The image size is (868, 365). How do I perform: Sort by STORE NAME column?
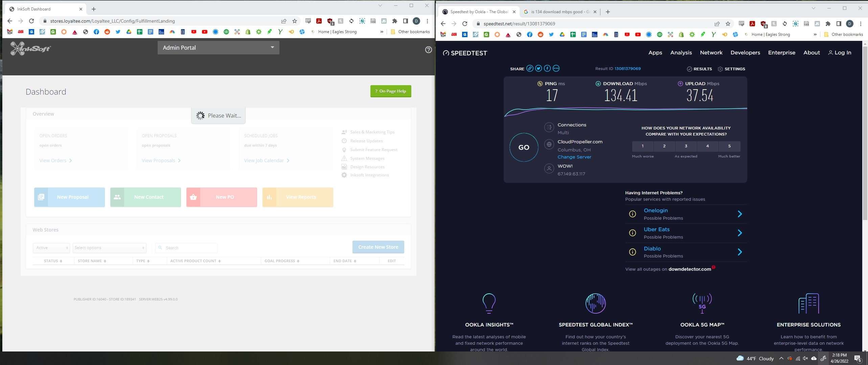tap(92, 261)
